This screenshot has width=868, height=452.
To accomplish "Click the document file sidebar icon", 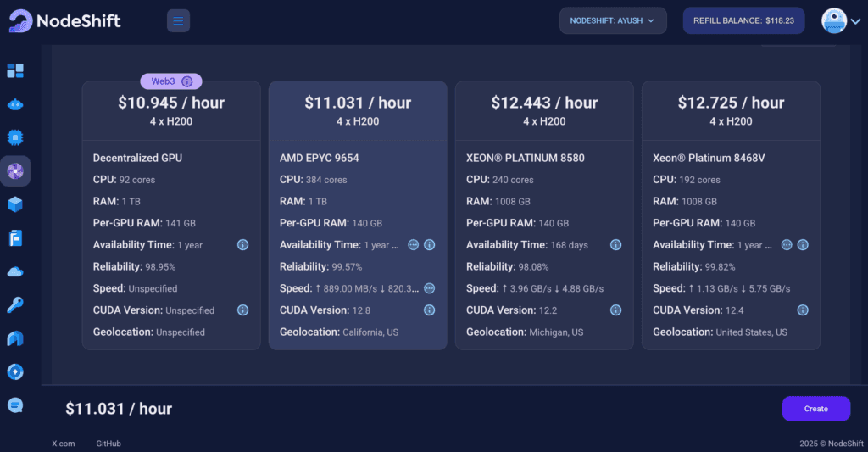I will tap(15, 238).
